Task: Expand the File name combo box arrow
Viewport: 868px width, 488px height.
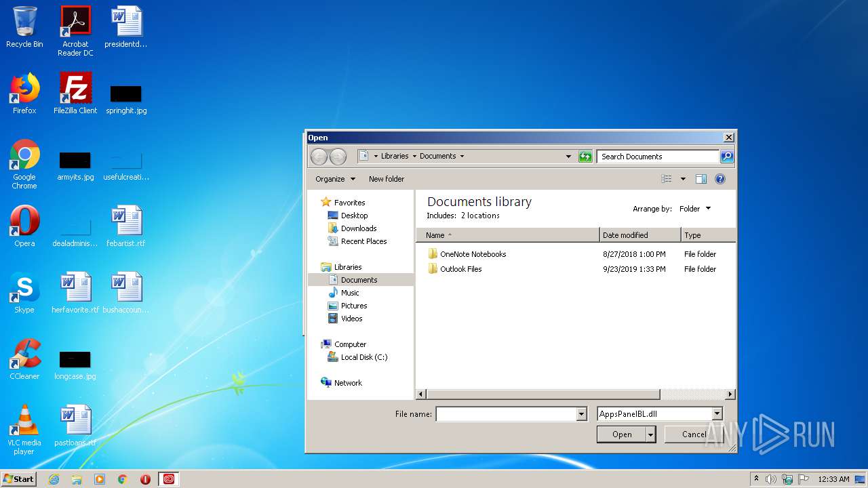Action: (581, 414)
